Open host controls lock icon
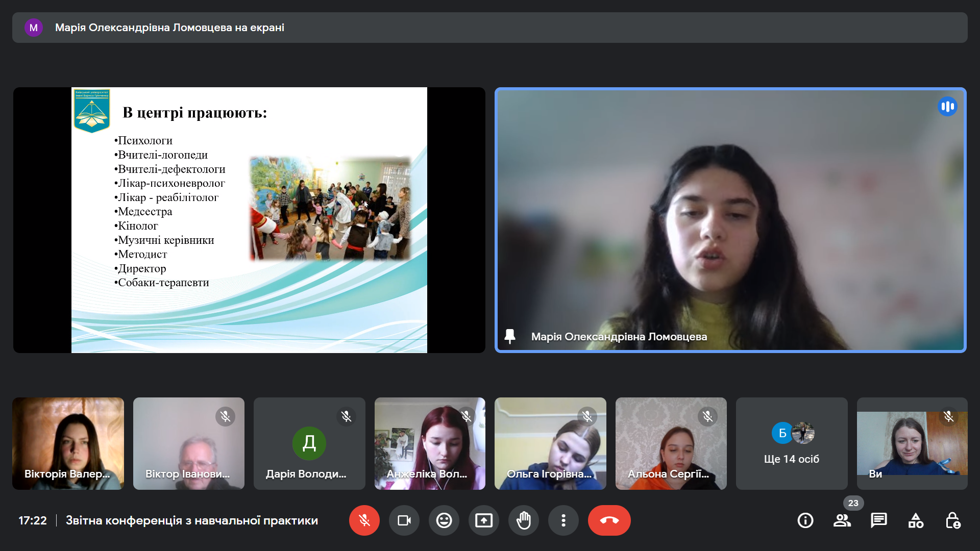Screen dimensions: 980x551 [x=952, y=520]
